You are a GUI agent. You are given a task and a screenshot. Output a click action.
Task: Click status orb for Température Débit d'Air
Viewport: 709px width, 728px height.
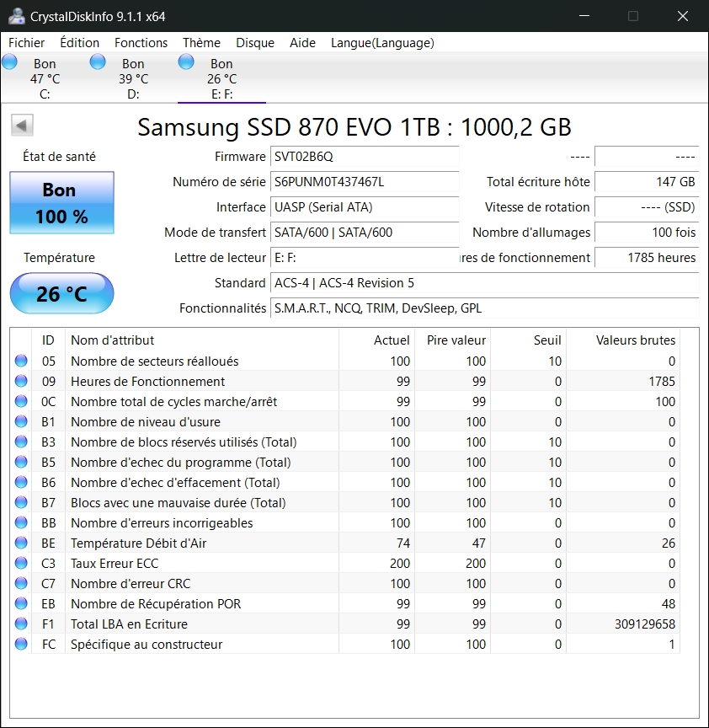click(21, 543)
